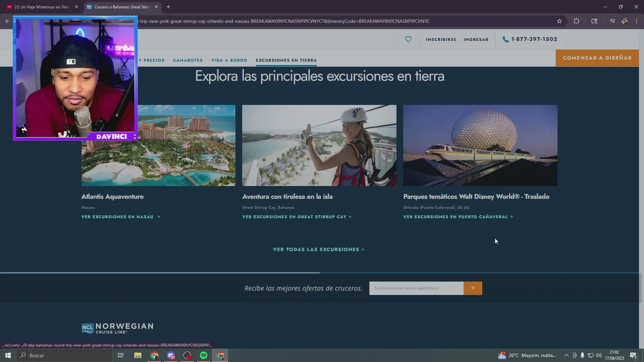Viewport: 644px width, 362px height.
Task: Select the 'Crucero a Bahamas' browser tab
Action: [122, 7]
